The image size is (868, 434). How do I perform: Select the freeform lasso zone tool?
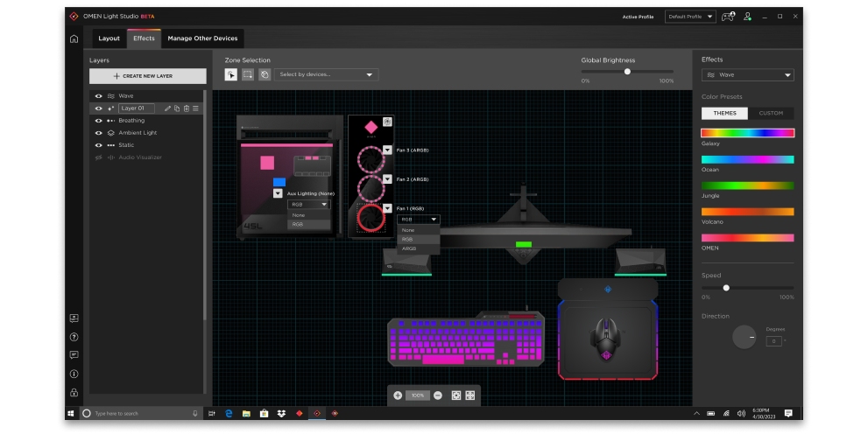pyautogui.click(x=265, y=74)
